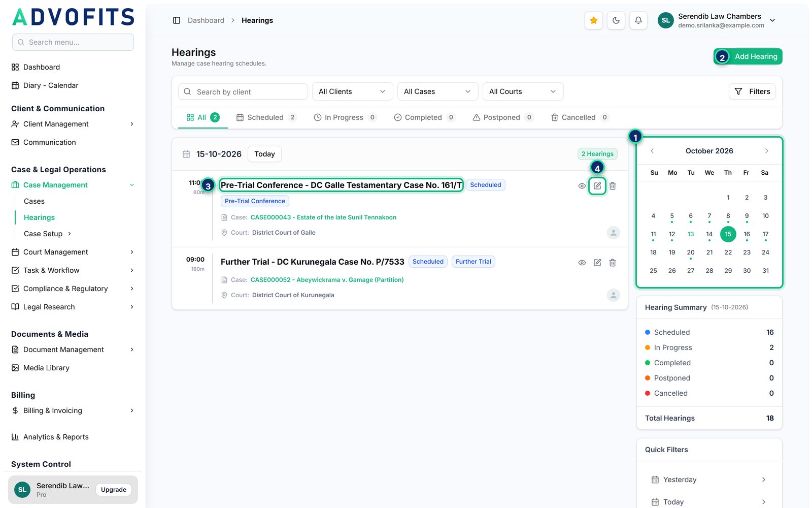Click the favorites star icon
The width and height of the screenshot is (812, 508).
click(x=594, y=20)
